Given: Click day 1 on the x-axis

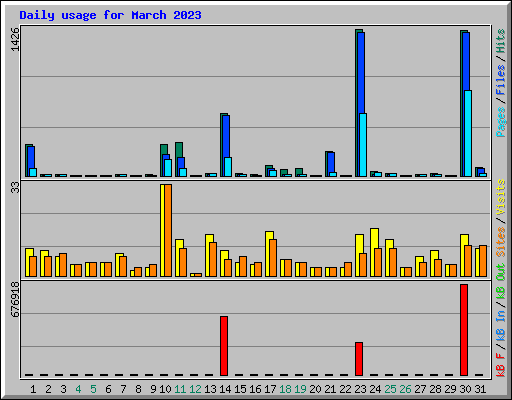Looking at the screenshot, I should (33, 389).
